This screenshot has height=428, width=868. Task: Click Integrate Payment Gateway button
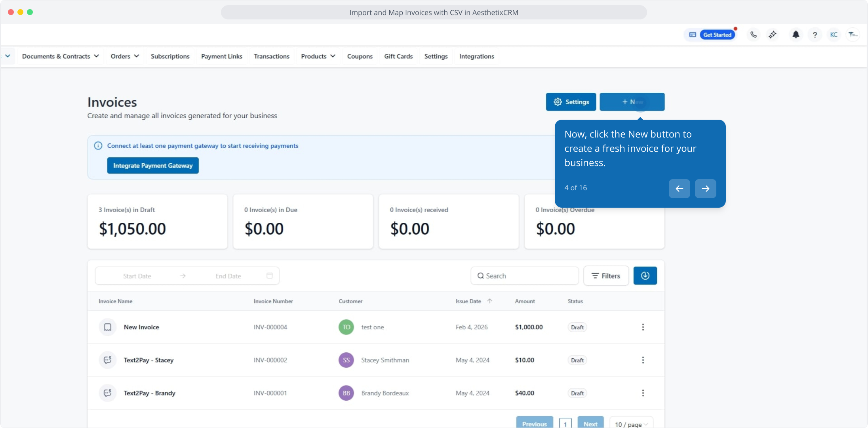tap(153, 166)
